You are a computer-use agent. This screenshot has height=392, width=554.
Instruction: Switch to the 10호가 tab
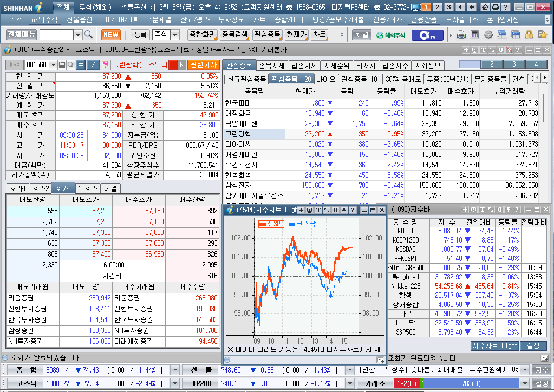(88, 188)
